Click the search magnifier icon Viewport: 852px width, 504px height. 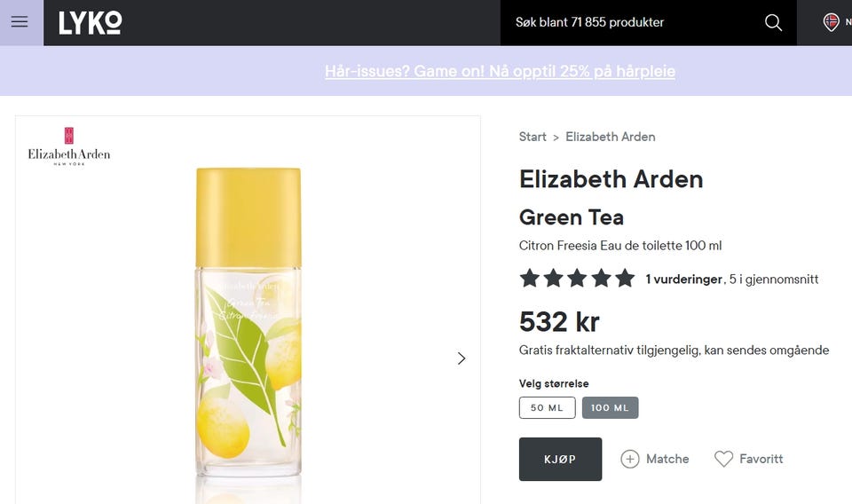click(773, 23)
